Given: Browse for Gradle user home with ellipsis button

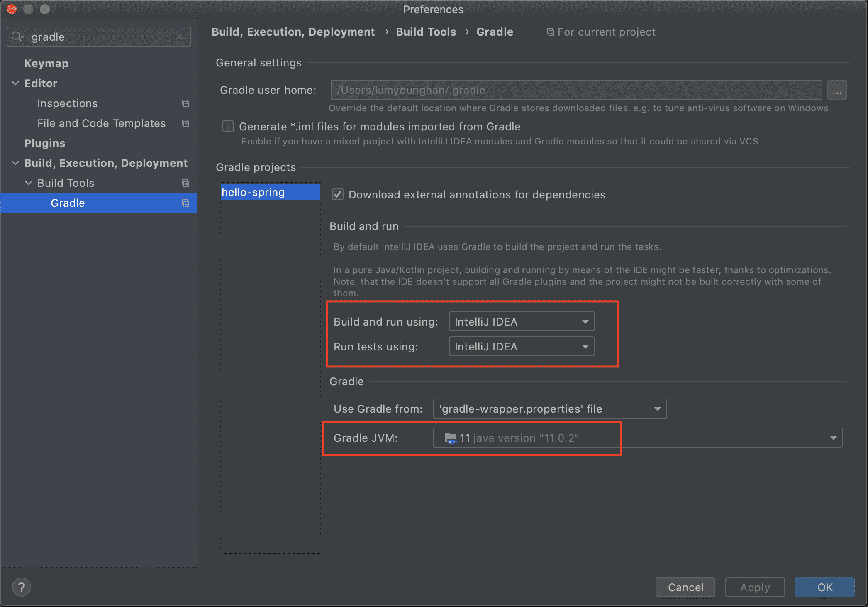Looking at the screenshot, I should (x=837, y=90).
